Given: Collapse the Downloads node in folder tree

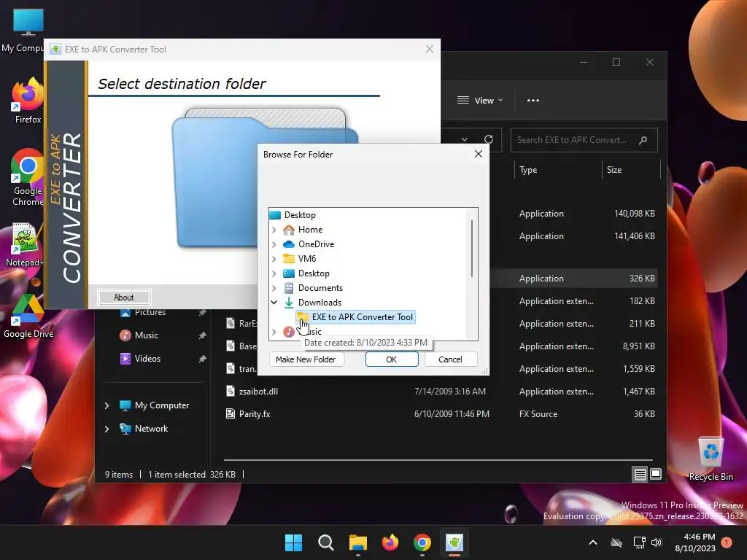Looking at the screenshot, I should tap(274, 303).
